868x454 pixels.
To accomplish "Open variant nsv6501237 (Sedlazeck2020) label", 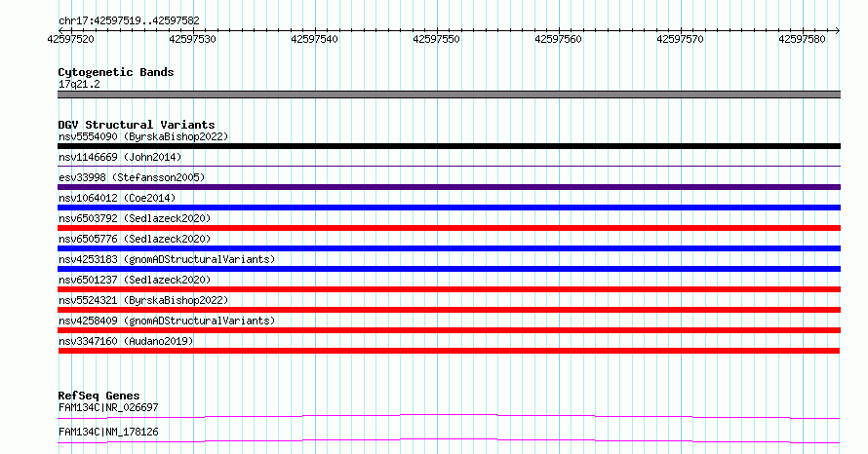I will [135, 280].
